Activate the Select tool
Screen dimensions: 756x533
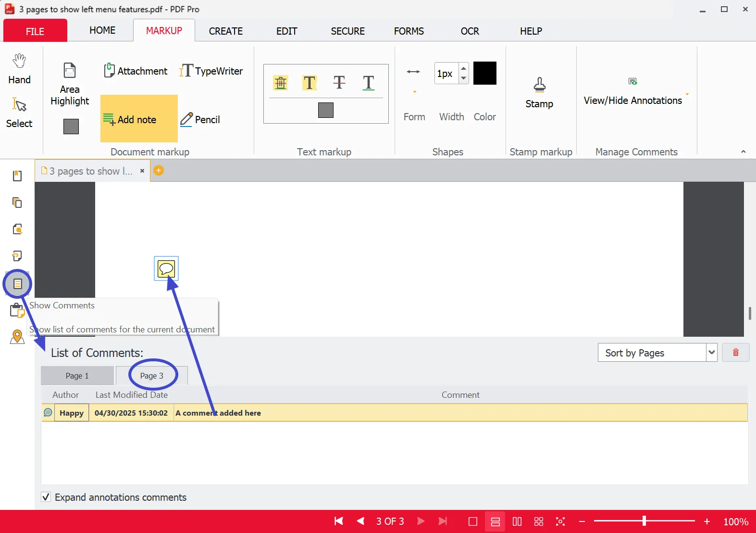click(x=19, y=113)
